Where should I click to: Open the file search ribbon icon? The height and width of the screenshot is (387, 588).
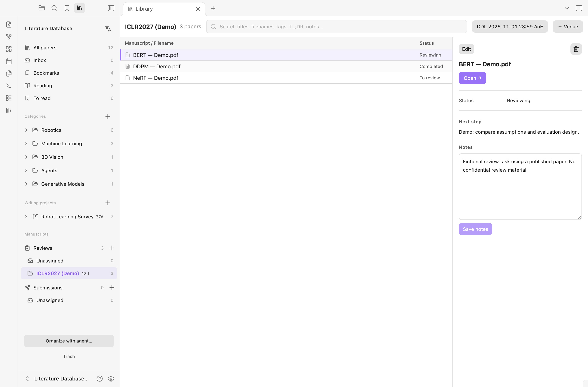tap(9, 24)
